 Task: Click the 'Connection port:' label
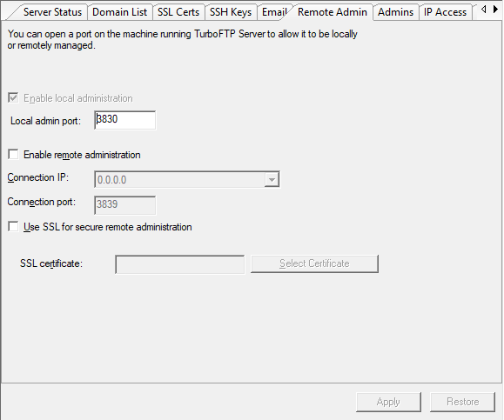(42, 202)
